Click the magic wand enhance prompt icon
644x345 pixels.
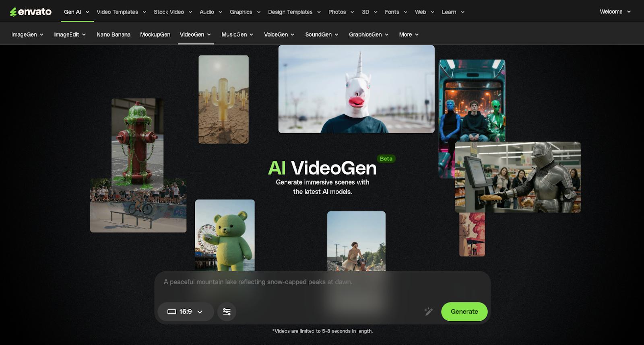pos(429,311)
